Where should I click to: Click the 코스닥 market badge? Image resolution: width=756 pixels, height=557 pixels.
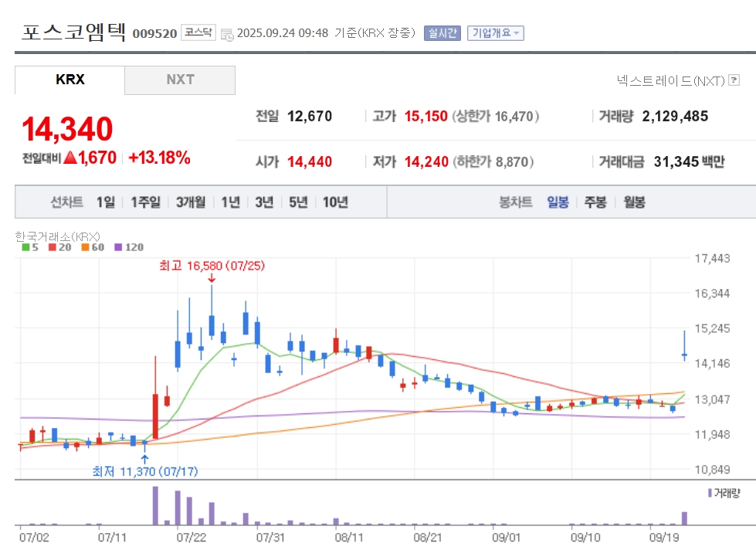(x=198, y=32)
